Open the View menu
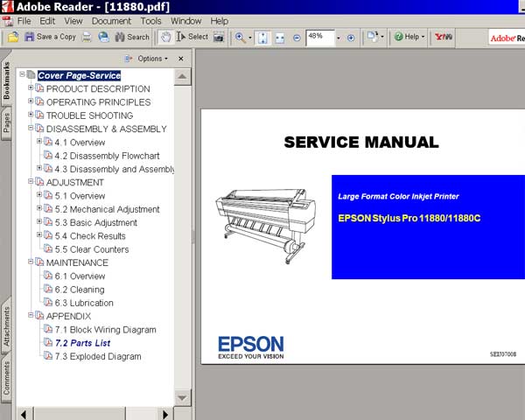The width and height of the screenshot is (525, 420). [73, 21]
